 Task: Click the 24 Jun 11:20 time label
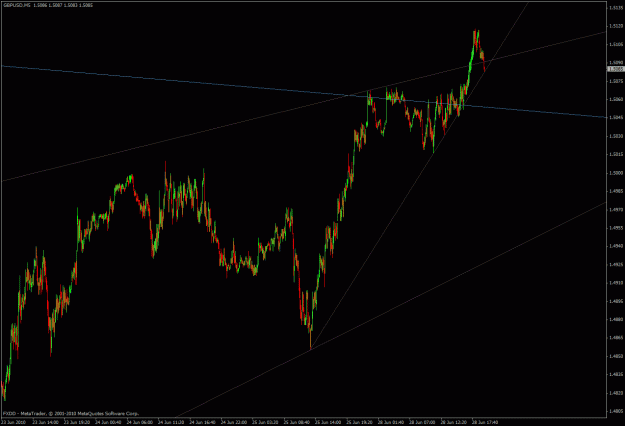tap(171, 422)
